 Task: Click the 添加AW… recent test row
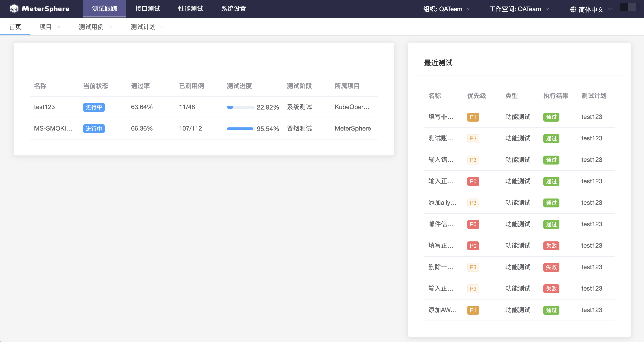pyautogui.click(x=519, y=310)
